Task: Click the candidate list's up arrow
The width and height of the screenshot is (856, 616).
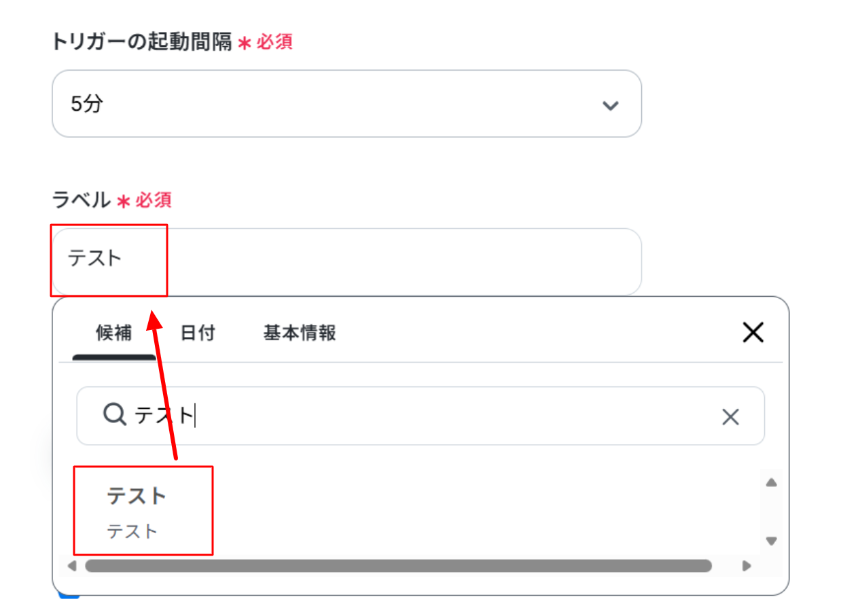Action: click(x=771, y=483)
